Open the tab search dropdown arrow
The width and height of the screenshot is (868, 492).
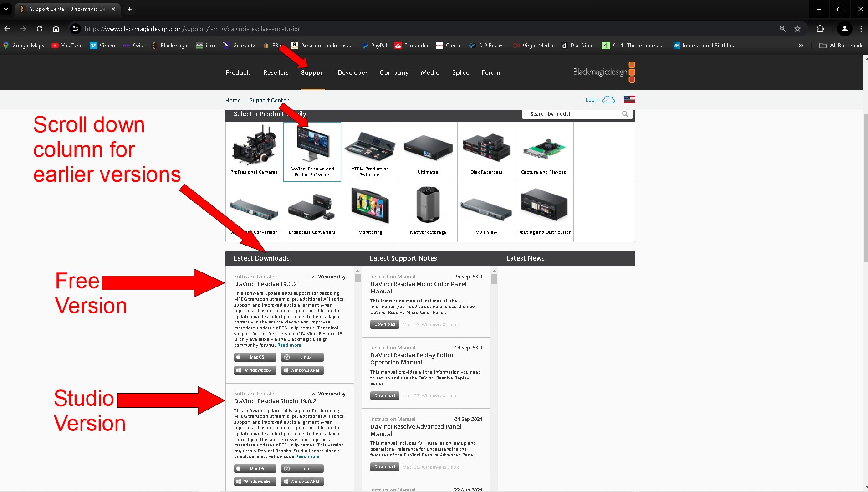point(6,9)
